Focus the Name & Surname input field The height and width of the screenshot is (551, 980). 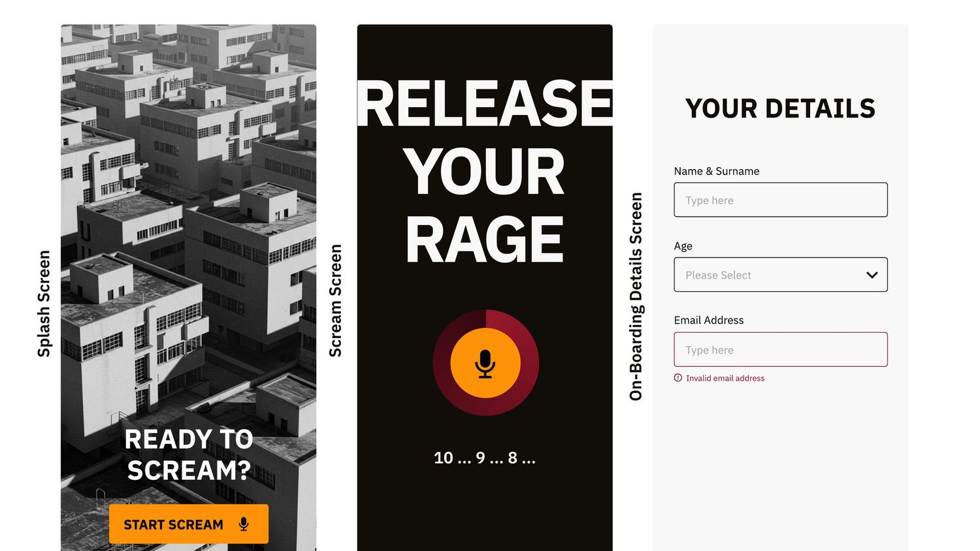click(781, 200)
